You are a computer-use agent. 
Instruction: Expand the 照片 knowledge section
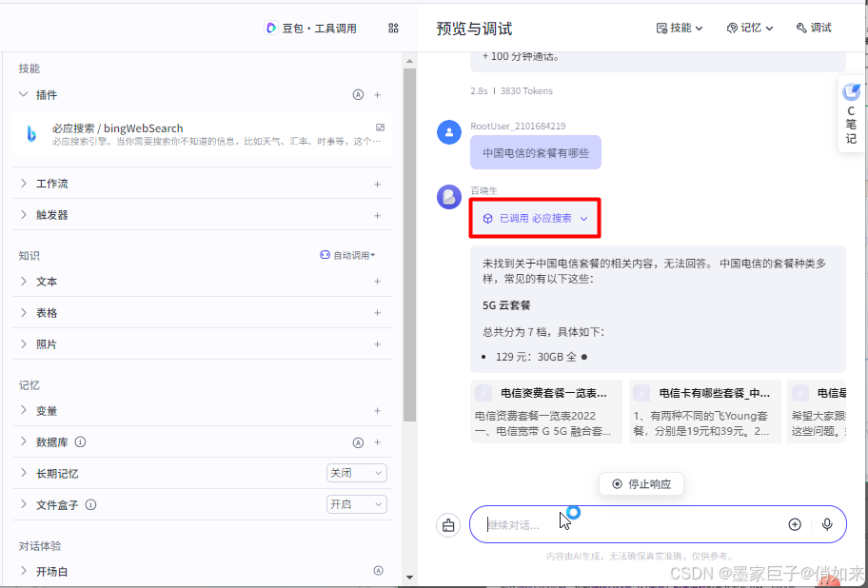23,344
